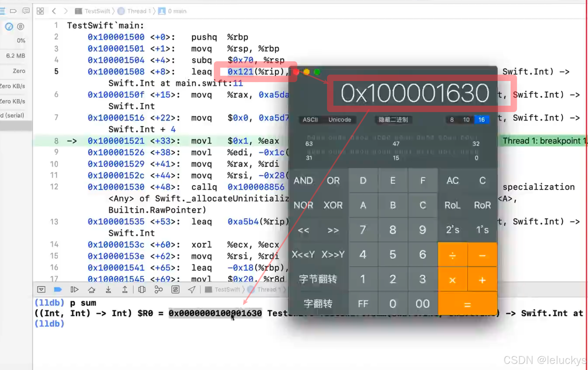The height and width of the screenshot is (370, 588).
Task: Click the Continue program execution icon
Action: [74, 290]
